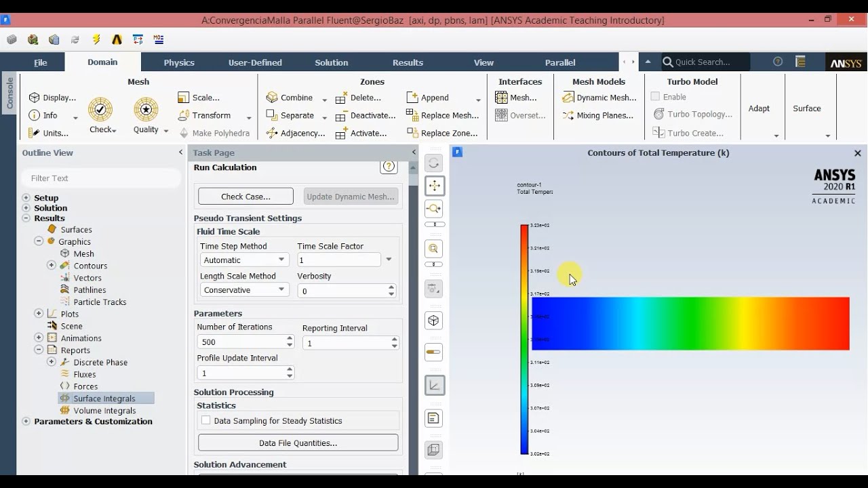Image resolution: width=868 pixels, height=488 pixels.
Task: Switch to the Results ribbon tab
Action: 408,62
